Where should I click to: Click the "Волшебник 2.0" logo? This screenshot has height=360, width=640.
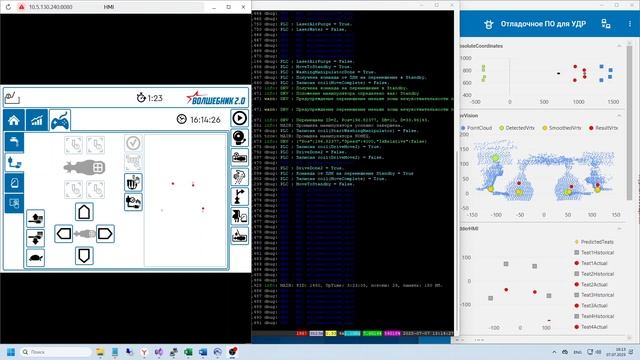pyautogui.click(x=216, y=98)
